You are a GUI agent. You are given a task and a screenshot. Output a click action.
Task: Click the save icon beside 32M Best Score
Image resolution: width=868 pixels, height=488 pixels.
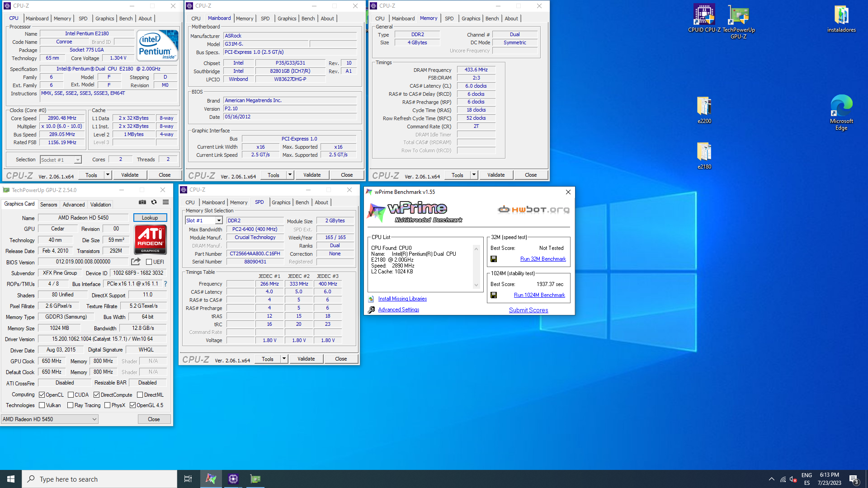click(494, 259)
